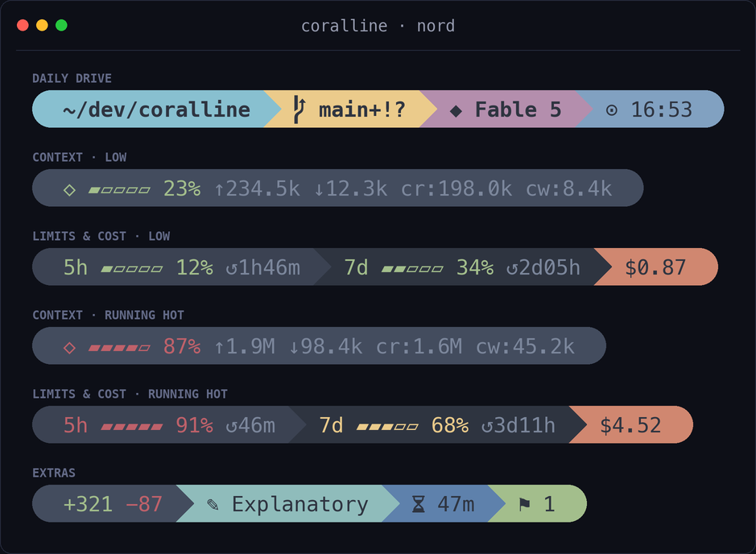Click the cw:45.2k cache write value
The image size is (756, 554).
[x=525, y=346]
